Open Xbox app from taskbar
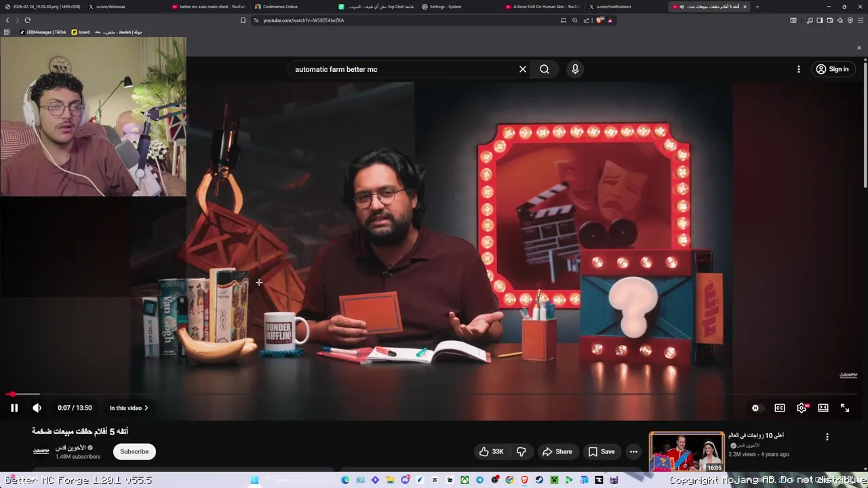This screenshot has width=868, height=488. 465,480
